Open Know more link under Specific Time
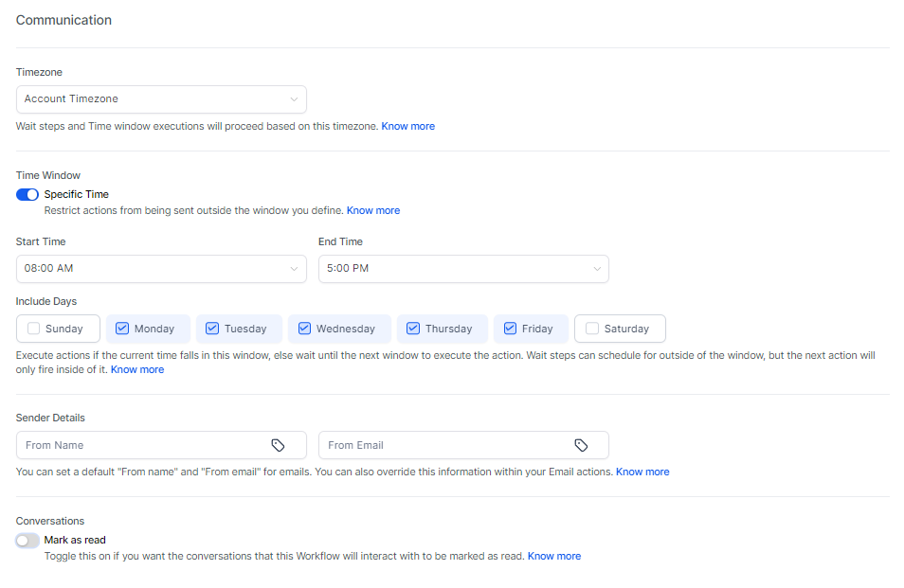 pos(372,210)
